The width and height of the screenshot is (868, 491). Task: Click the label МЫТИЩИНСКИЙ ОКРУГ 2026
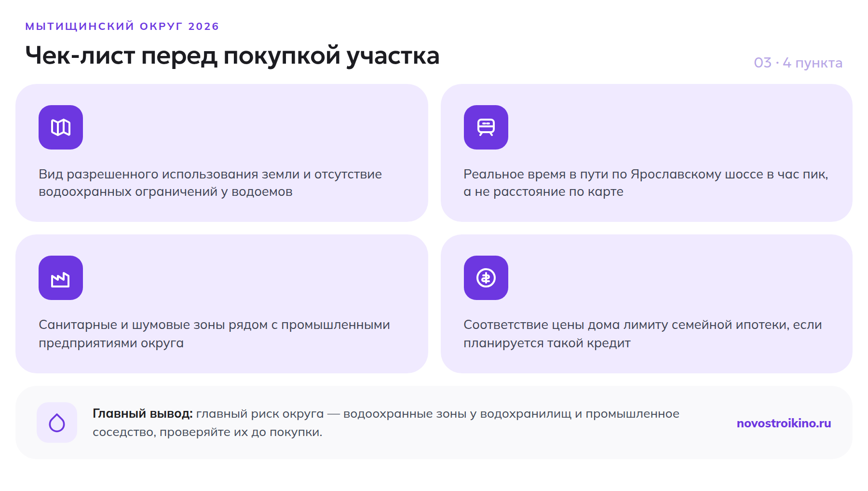(x=122, y=26)
